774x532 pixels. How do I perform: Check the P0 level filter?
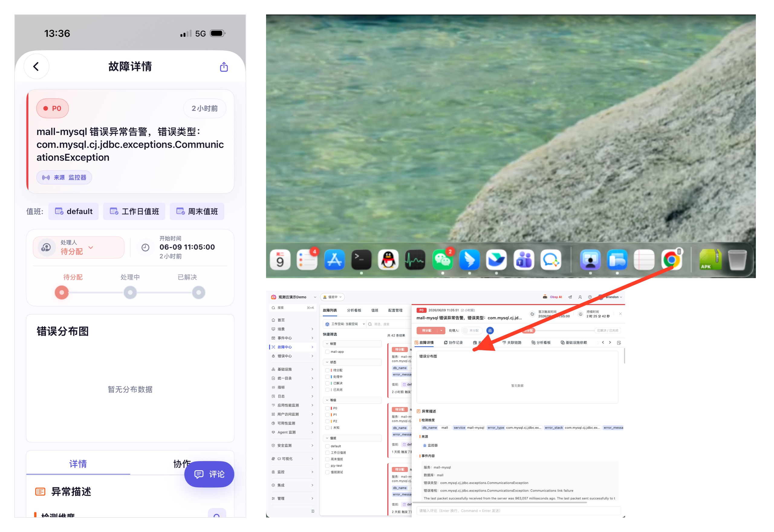tap(327, 408)
